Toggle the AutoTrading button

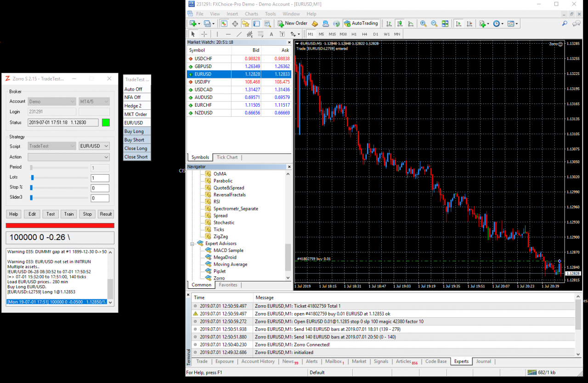coord(361,23)
